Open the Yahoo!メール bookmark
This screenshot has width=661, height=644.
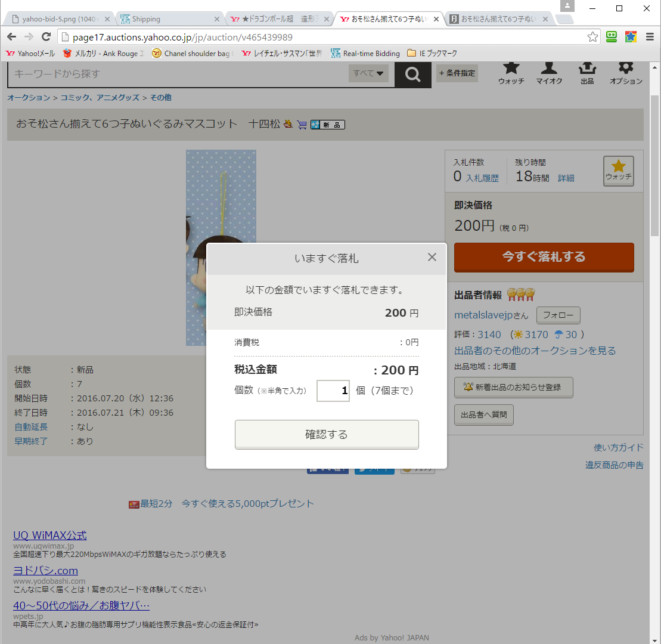30,54
